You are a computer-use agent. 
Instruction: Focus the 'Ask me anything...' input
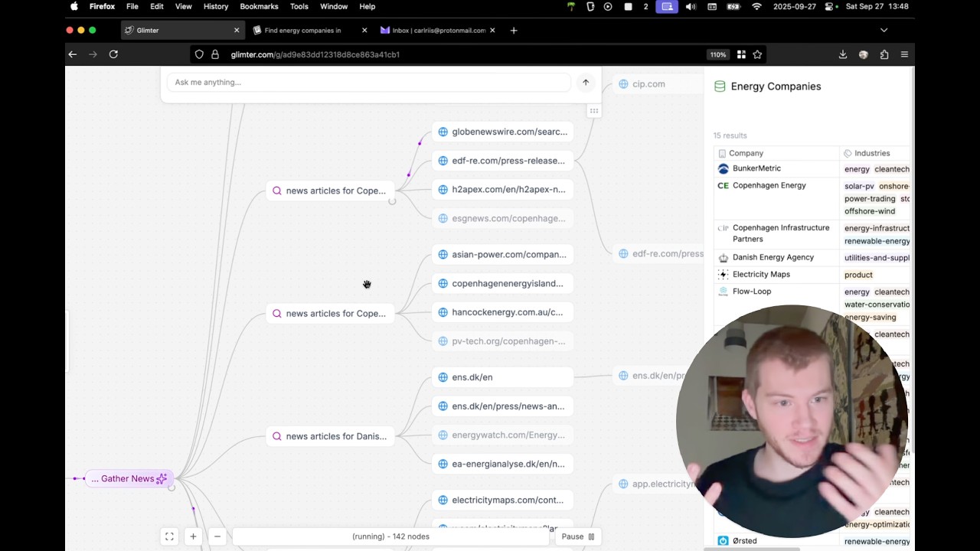point(367,83)
